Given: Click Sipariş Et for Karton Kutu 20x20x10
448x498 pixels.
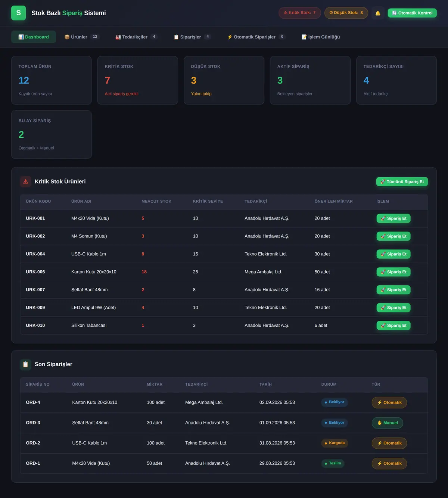Looking at the screenshot, I should pos(393,272).
